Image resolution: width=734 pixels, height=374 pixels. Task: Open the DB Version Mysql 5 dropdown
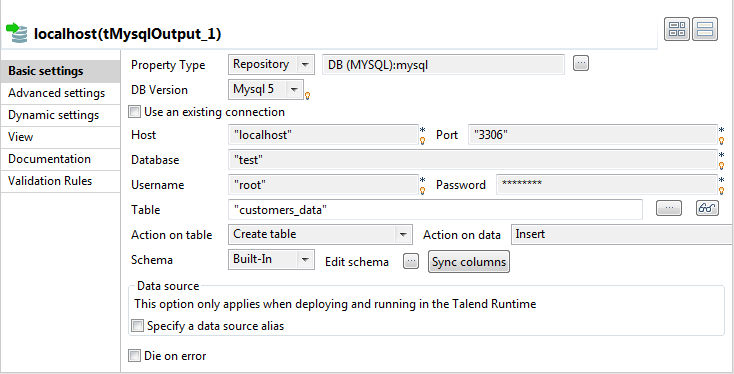(x=265, y=89)
